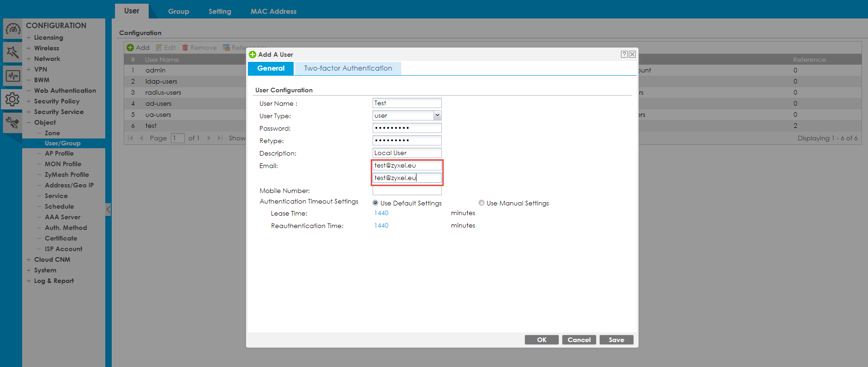Open the MAC Address tab
Screen dimensions: 868x367
[x=273, y=12]
